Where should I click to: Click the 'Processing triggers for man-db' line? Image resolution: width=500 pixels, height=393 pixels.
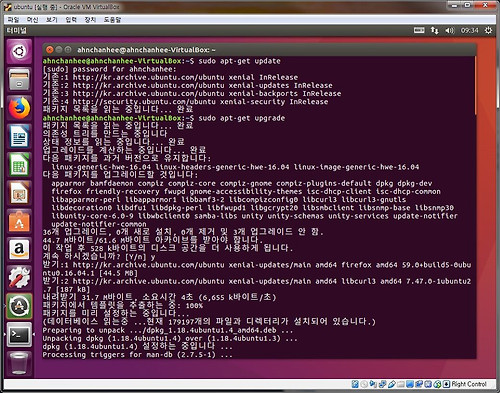tap(137, 355)
